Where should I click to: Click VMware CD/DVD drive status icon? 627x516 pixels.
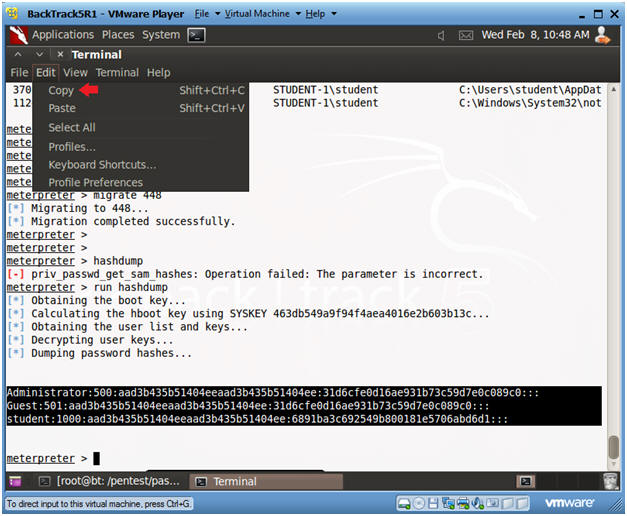[x=419, y=503]
